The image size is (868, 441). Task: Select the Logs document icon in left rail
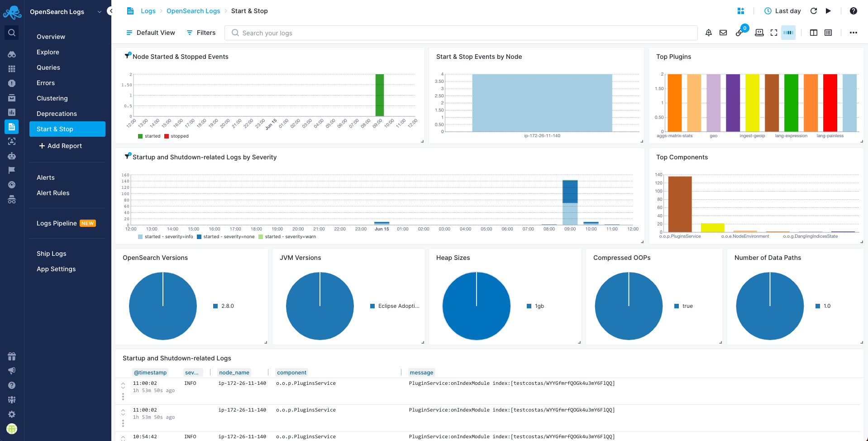(x=12, y=127)
